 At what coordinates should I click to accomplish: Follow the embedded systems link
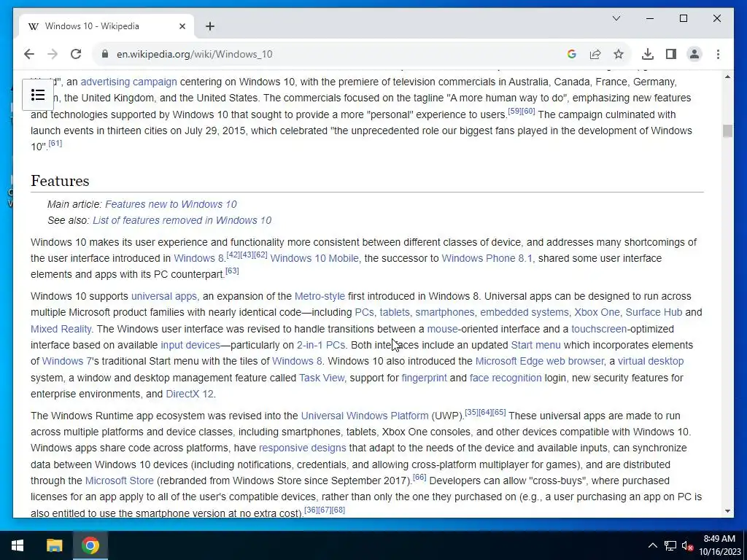tap(524, 312)
